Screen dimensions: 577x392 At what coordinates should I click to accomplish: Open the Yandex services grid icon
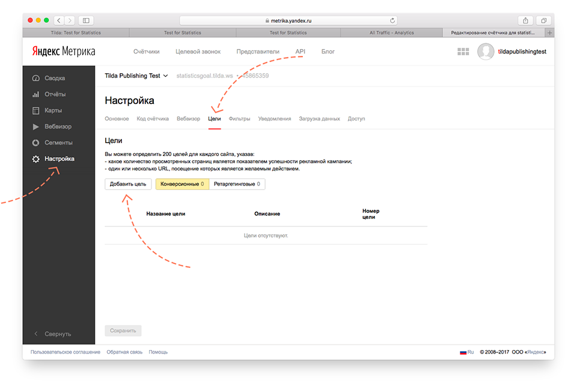point(463,52)
